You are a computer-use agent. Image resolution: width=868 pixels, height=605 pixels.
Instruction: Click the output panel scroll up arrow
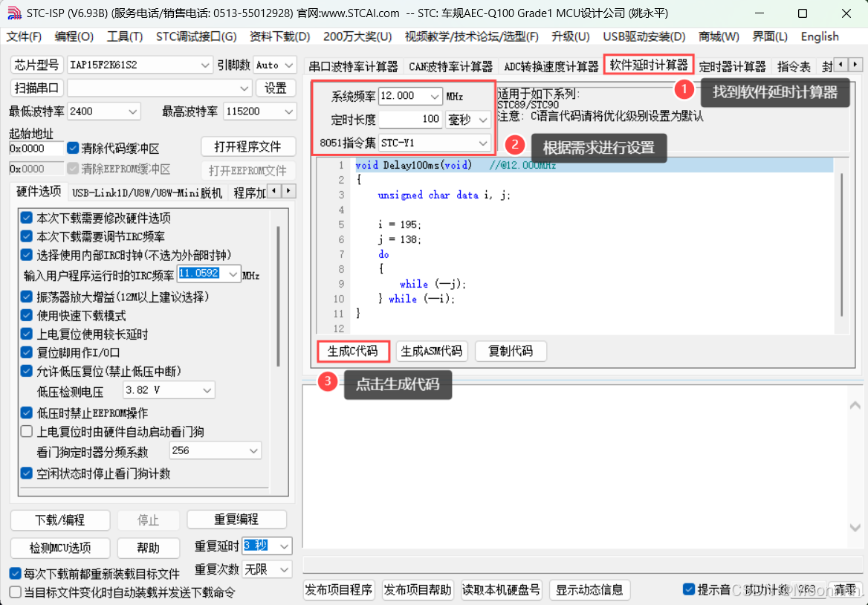pos(855,406)
